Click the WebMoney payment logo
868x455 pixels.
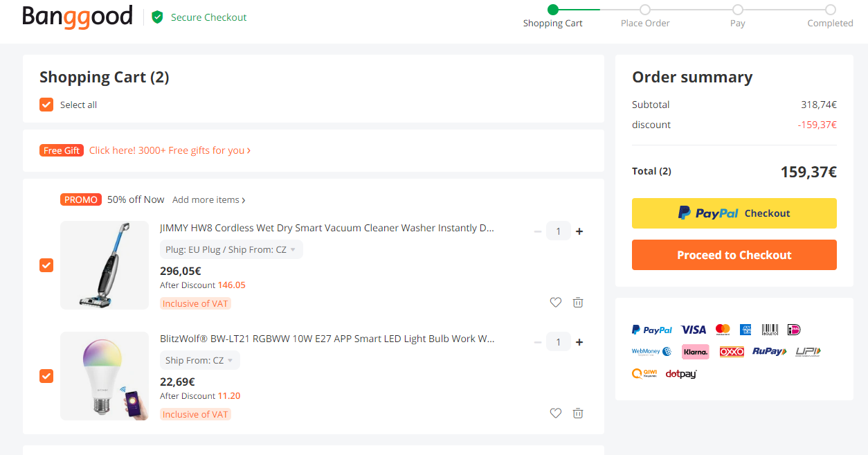pyautogui.click(x=652, y=352)
